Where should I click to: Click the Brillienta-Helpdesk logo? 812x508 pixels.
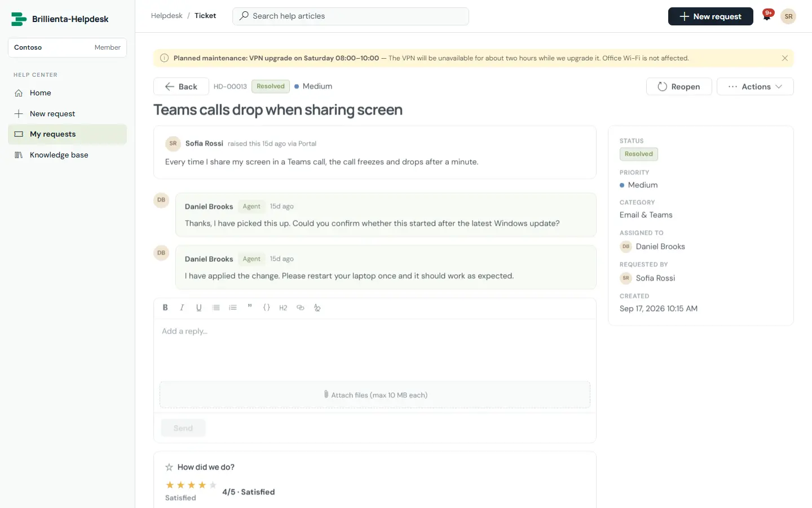[x=60, y=19]
